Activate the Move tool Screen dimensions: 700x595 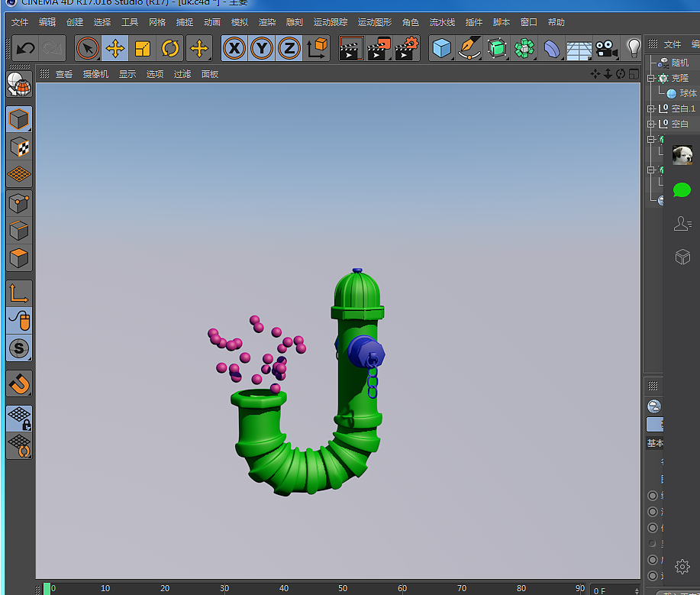click(115, 48)
